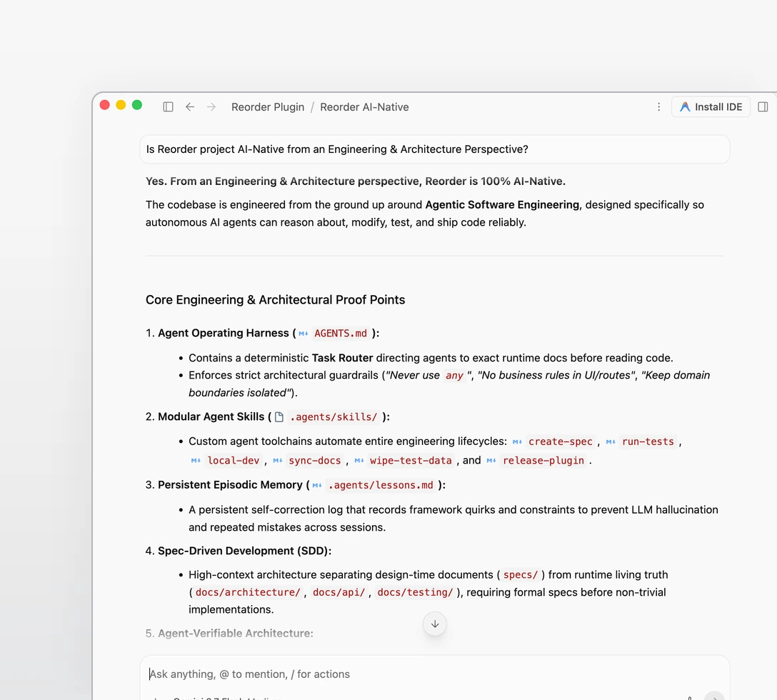
Task: Select the Reorder AI-Native breadcrumb
Action: 364,107
